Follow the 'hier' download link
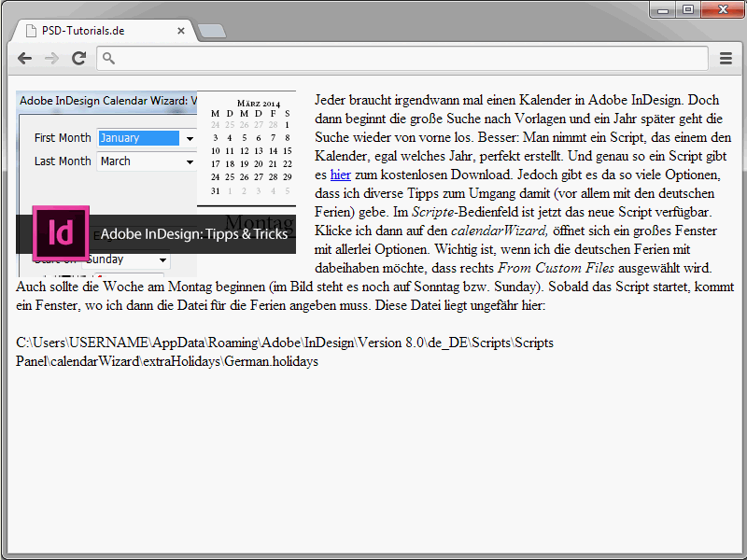 pos(341,175)
